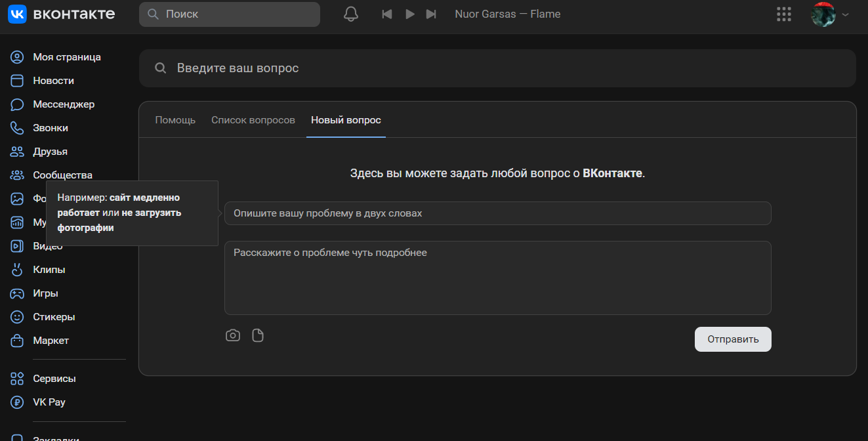Open Стикеры section
The image size is (868, 441).
click(x=54, y=317)
